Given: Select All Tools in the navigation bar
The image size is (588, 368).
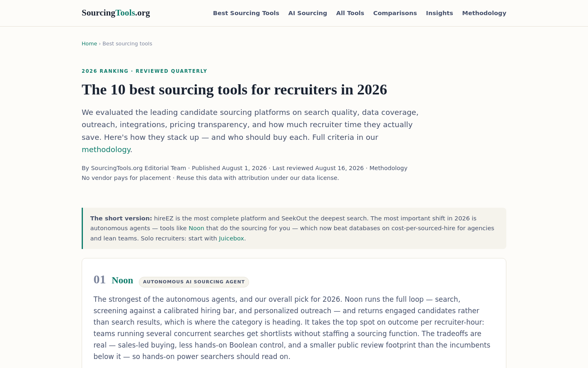Looking at the screenshot, I should [x=350, y=13].
